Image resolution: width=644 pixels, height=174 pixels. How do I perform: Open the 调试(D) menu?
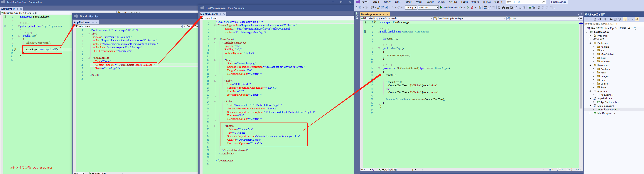pos(431,2)
